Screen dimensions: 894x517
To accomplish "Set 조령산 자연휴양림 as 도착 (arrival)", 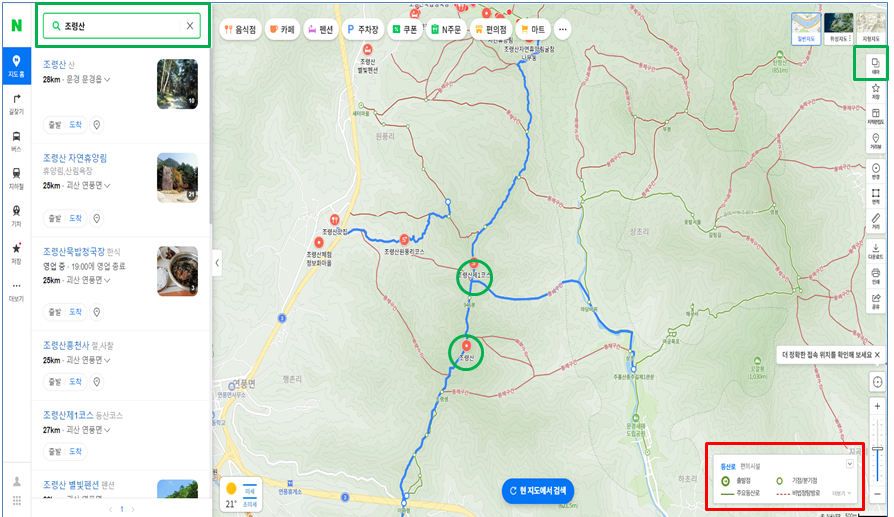I will [76, 218].
